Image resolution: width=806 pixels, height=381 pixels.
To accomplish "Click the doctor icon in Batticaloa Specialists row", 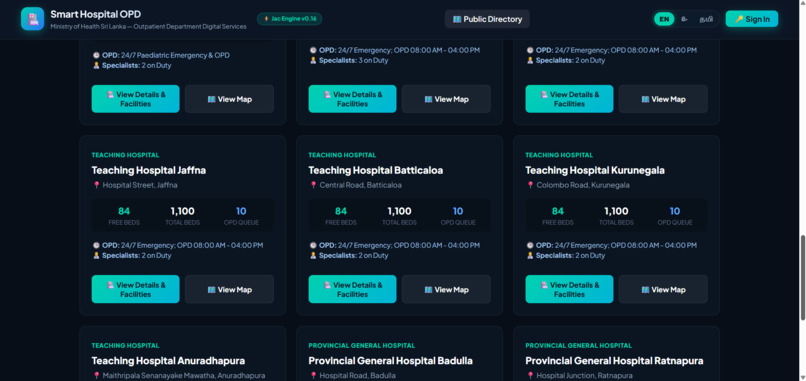I will tap(313, 256).
